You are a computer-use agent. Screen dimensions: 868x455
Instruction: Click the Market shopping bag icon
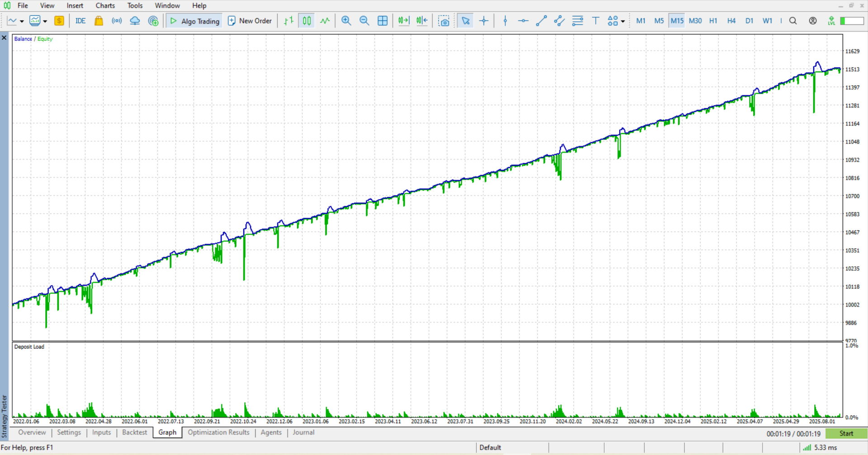(x=99, y=21)
